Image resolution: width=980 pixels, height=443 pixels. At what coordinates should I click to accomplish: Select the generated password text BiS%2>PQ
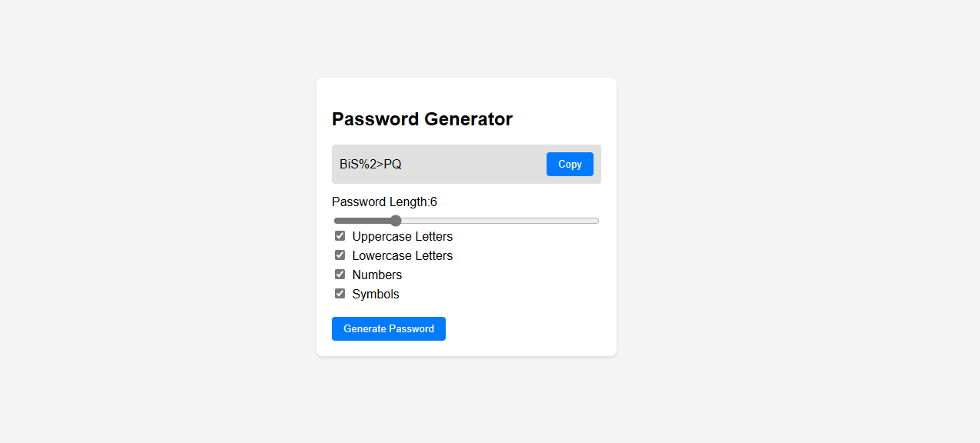pos(370,164)
